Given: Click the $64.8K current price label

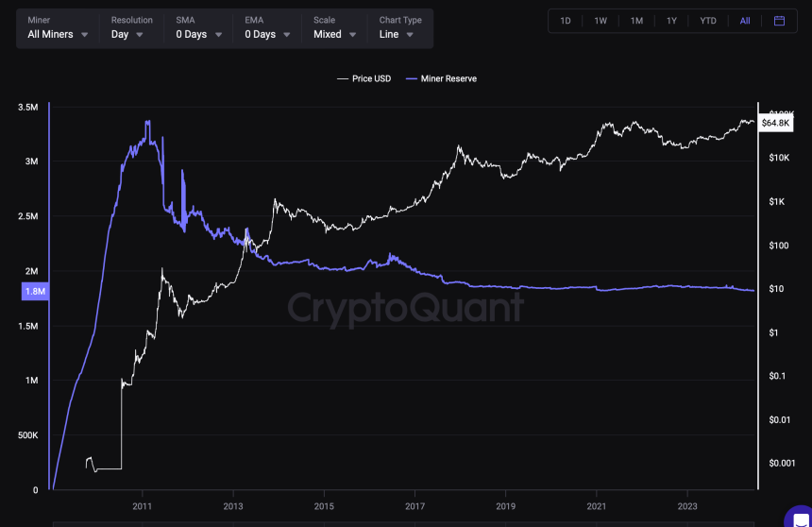Looking at the screenshot, I should pyautogui.click(x=775, y=123).
